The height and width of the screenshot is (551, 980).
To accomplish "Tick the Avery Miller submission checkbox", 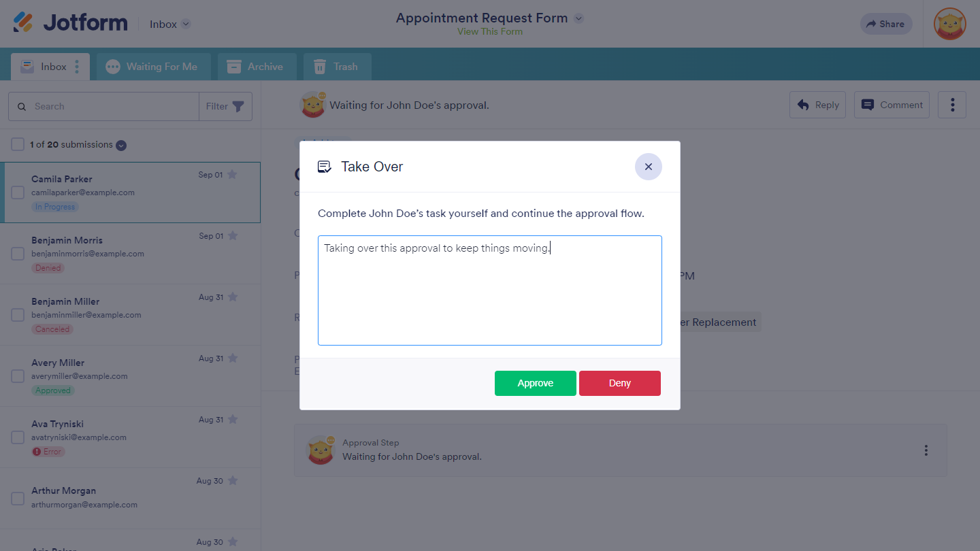I will (x=18, y=376).
